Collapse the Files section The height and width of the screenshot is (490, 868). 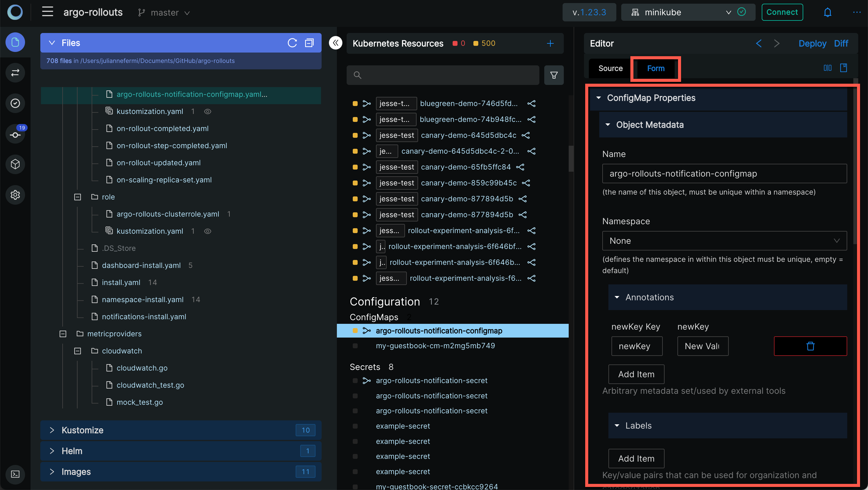pyautogui.click(x=52, y=43)
